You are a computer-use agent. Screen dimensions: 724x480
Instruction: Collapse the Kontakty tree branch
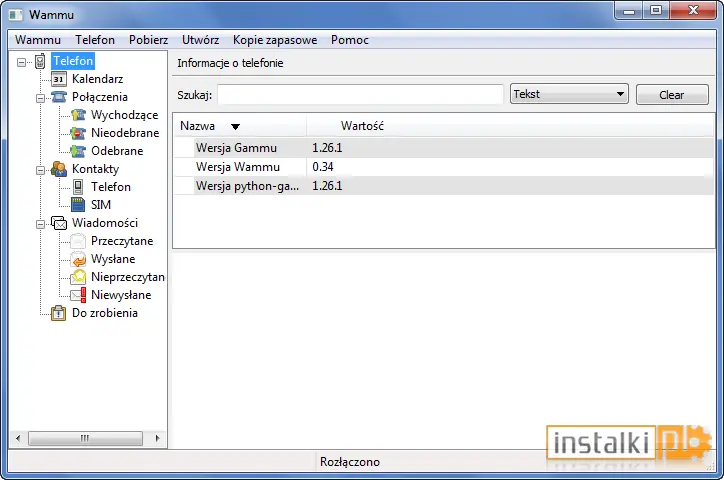[41, 170]
